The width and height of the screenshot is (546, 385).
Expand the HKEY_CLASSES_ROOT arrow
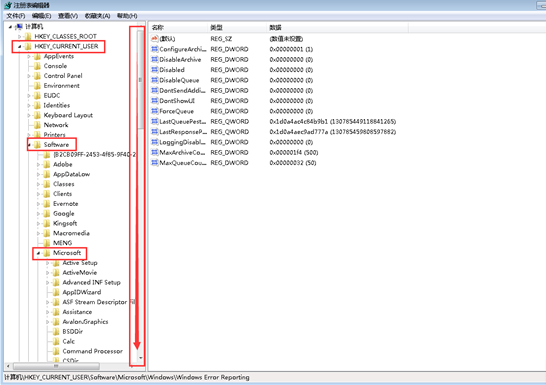[20, 37]
